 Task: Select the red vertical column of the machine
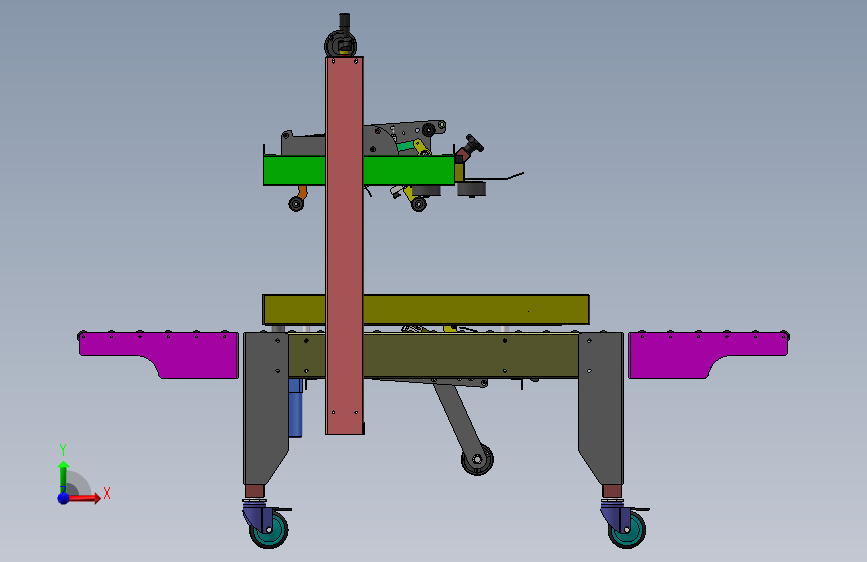tap(344, 246)
